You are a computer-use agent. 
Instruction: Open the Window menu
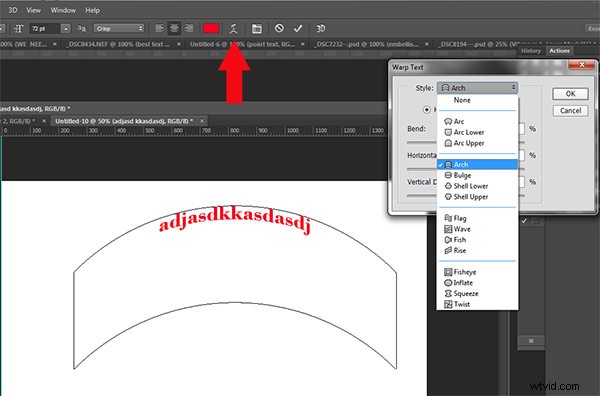(x=63, y=10)
